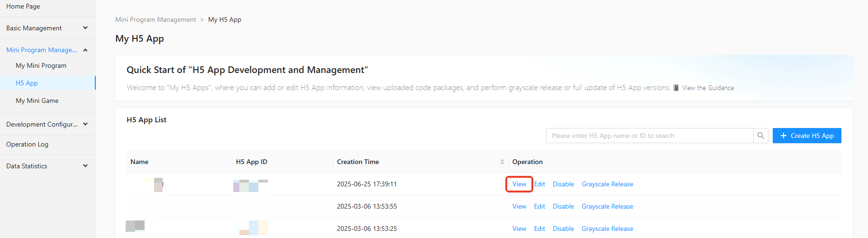
Task: Edit the app created 2025-03-06 13:53:55
Action: coord(539,206)
